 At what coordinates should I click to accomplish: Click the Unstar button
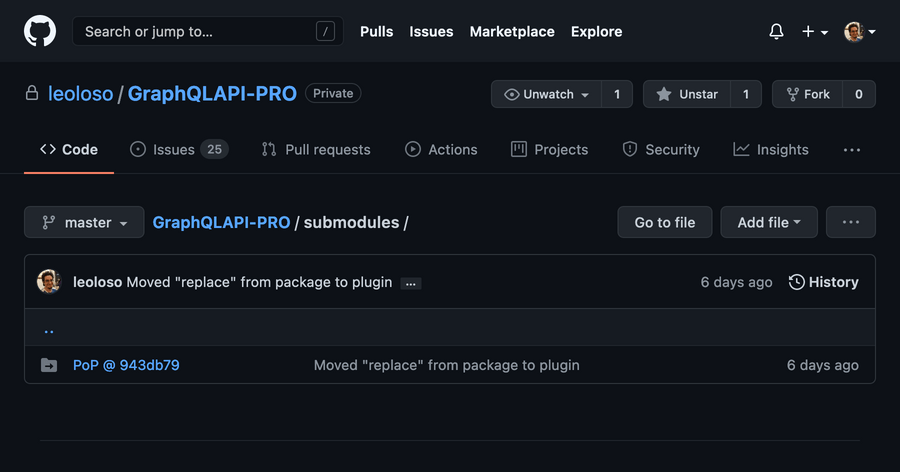[x=687, y=94]
